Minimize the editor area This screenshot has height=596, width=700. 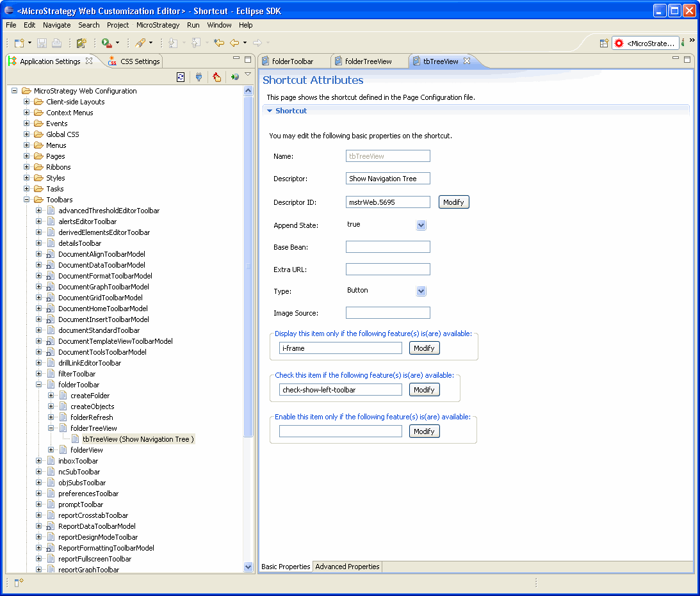click(x=676, y=58)
